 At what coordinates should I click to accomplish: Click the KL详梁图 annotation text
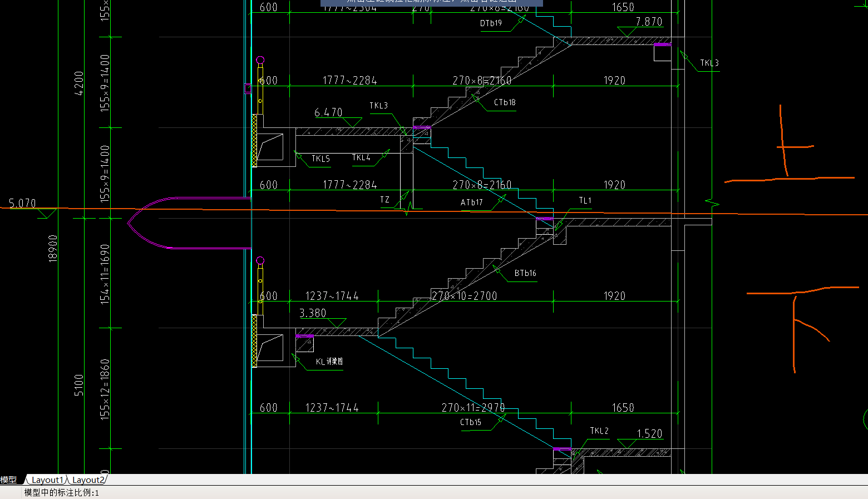tap(329, 362)
